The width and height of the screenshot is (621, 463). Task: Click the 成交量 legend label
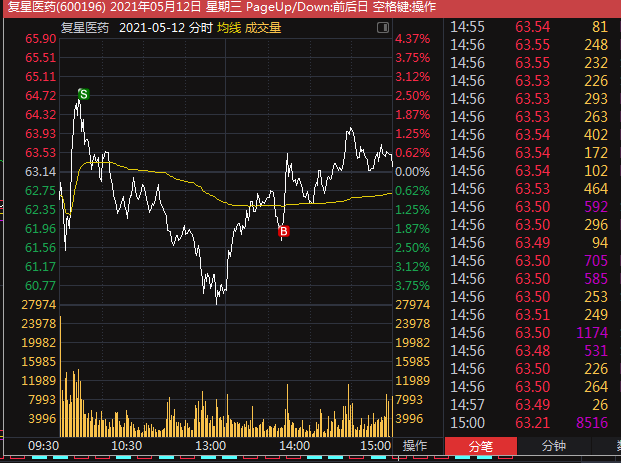[263, 28]
